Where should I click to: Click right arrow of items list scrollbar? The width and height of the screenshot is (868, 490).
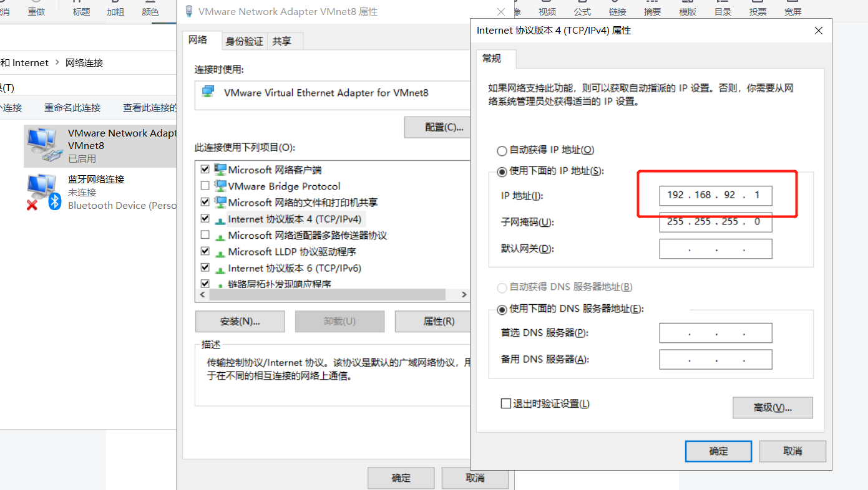point(464,295)
